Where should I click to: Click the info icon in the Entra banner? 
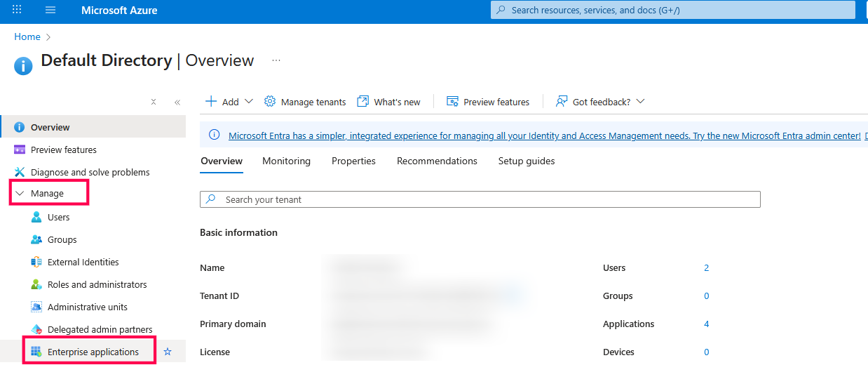click(215, 135)
